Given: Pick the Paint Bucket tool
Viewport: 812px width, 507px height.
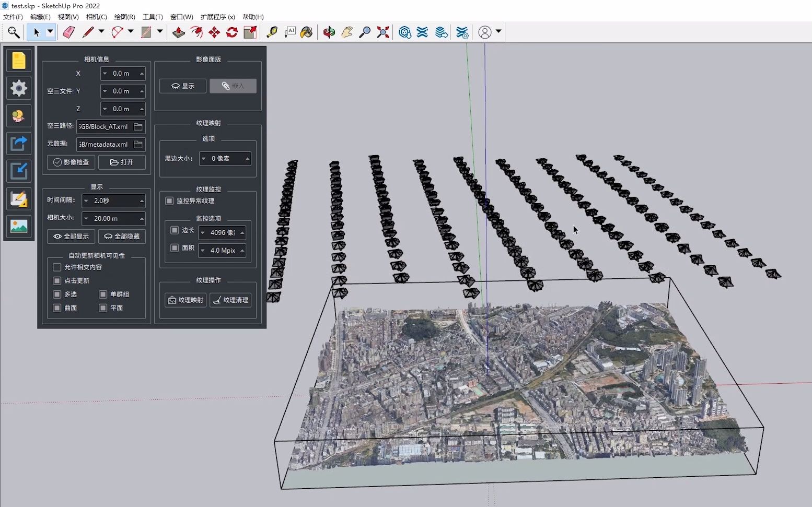Looking at the screenshot, I should pos(306,32).
